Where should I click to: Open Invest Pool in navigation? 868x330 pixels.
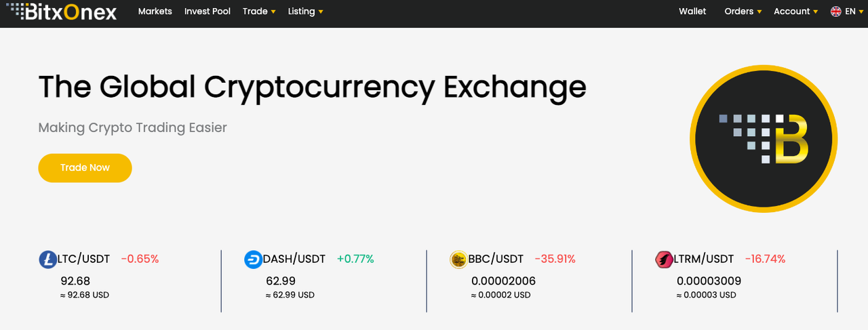coord(208,12)
